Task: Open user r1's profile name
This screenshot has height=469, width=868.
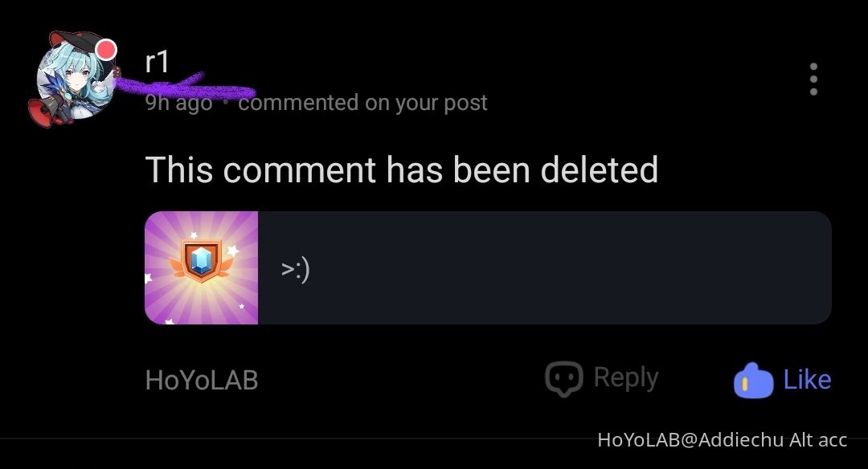Action: pos(157,61)
